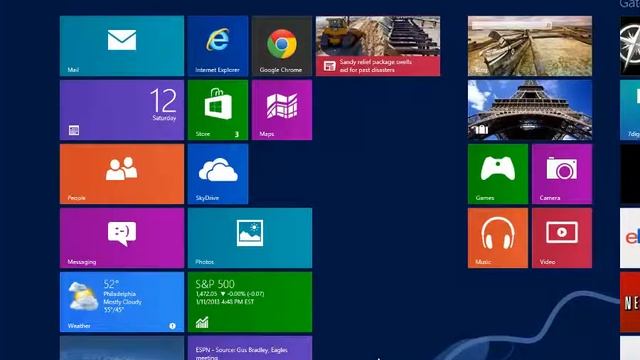Open the Bing tile with boat photo
Screen dimensions: 640x360
point(530,46)
